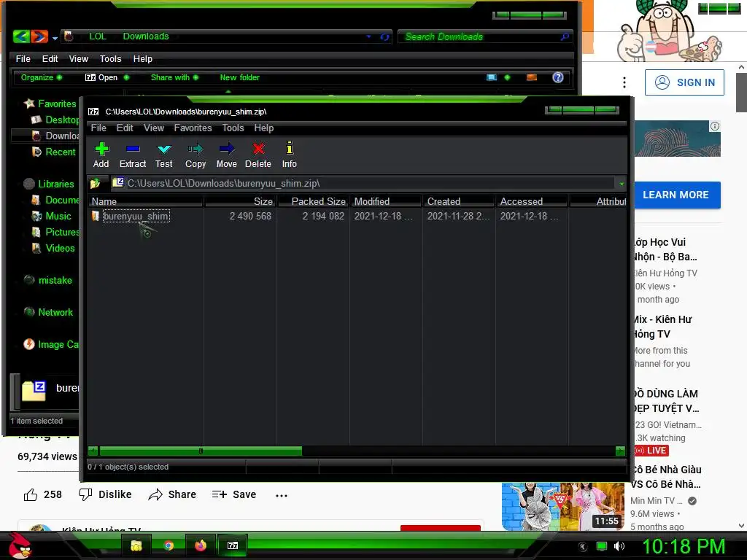Viewport: 747px width, 560px height.
Task: Select the burenyuu_shim folder row
Action: [135, 216]
